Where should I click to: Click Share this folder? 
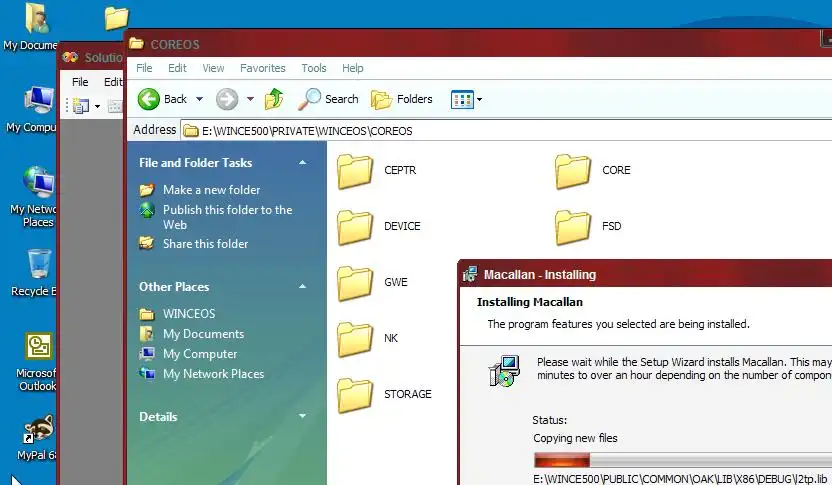[x=205, y=244]
